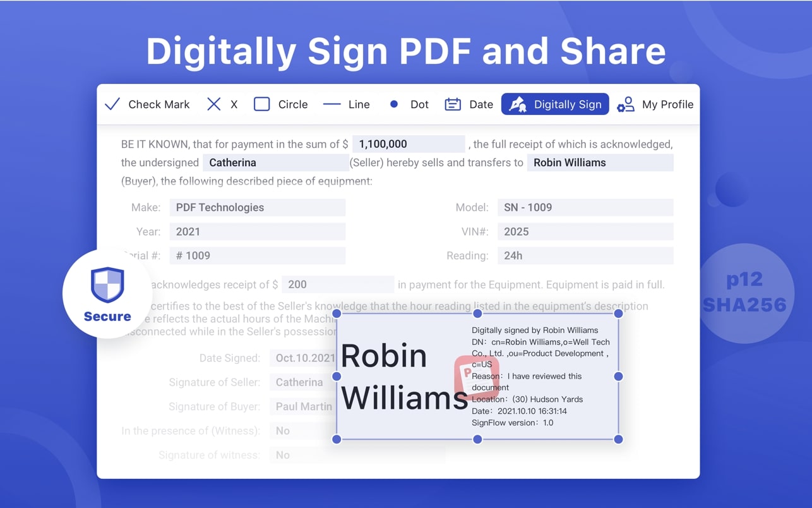Viewport: 812px width, 508px height.
Task: Select the Circle drawing tool
Action: (279, 104)
